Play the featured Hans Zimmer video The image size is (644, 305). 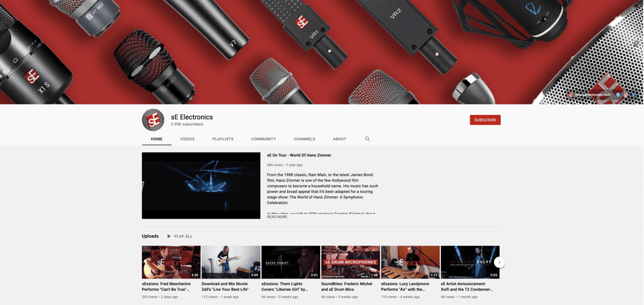click(201, 185)
